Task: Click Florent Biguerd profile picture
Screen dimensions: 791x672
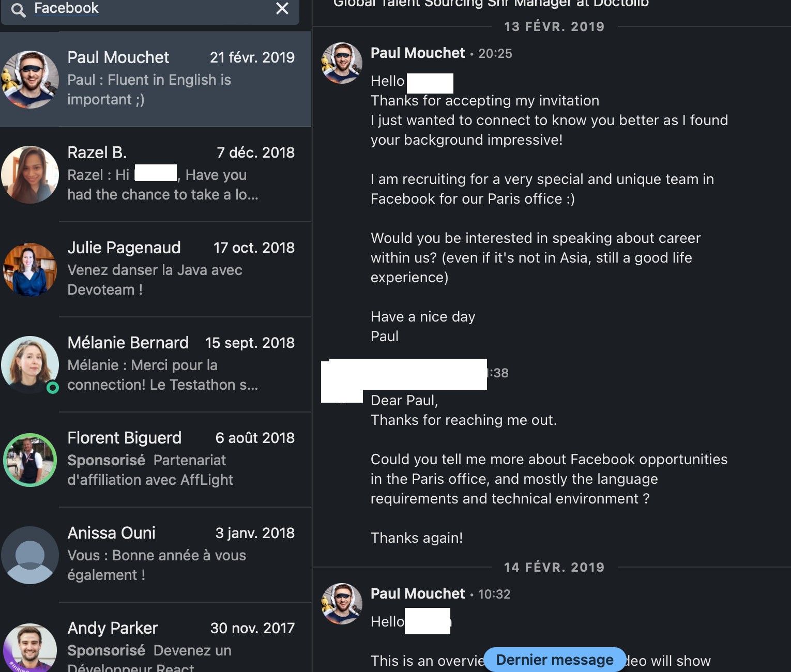Action: (30, 460)
